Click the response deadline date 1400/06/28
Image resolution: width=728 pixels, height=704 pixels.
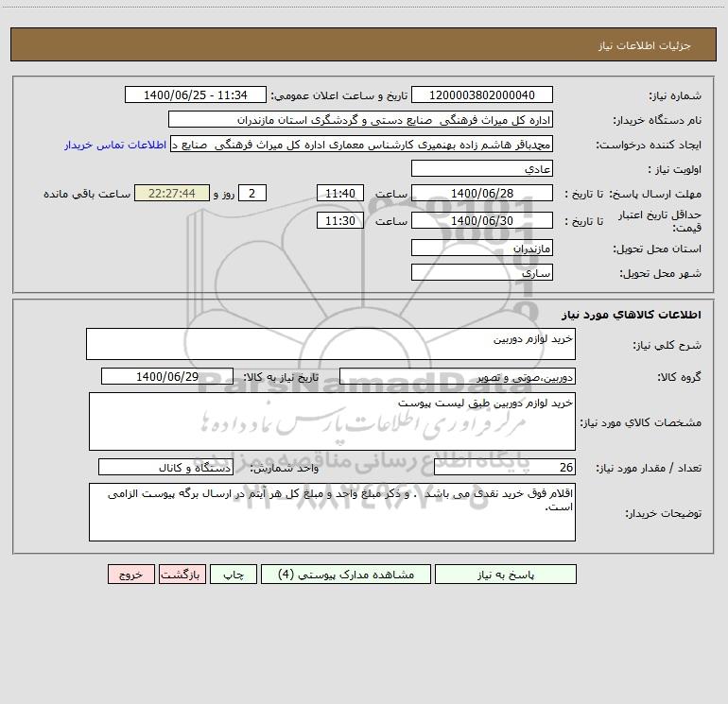(x=482, y=193)
